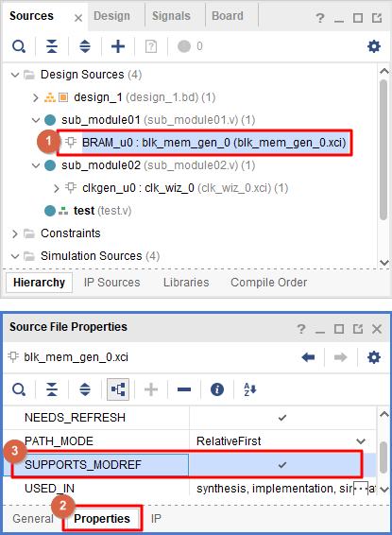Toggle group-by-category tree view button
This screenshot has height=535, width=392.
[118, 389]
